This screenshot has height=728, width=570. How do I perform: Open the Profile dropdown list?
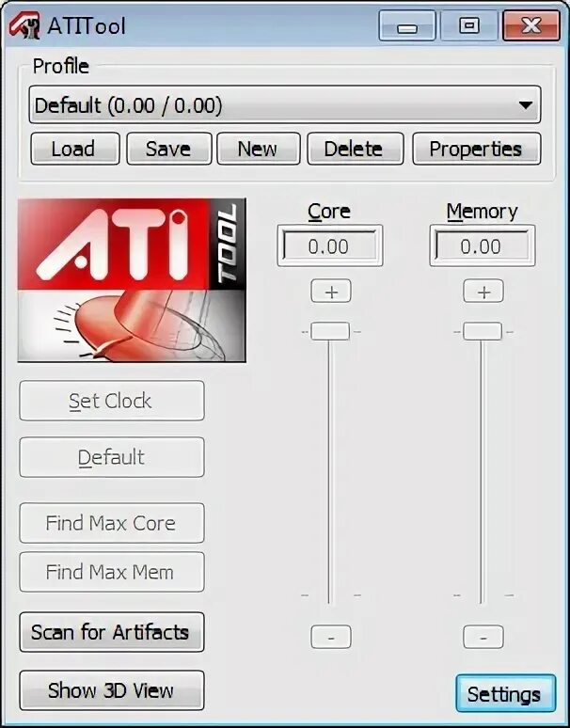pyautogui.click(x=525, y=105)
